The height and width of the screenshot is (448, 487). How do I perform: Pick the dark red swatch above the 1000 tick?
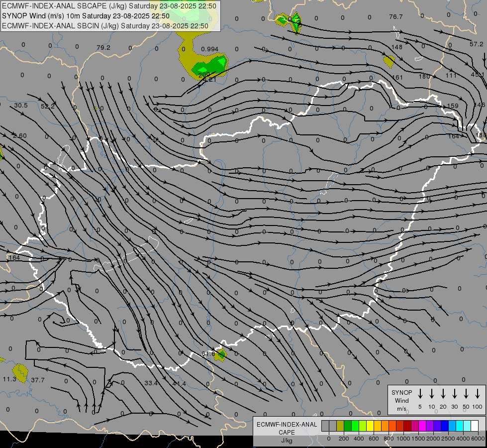click(x=407, y=426)
